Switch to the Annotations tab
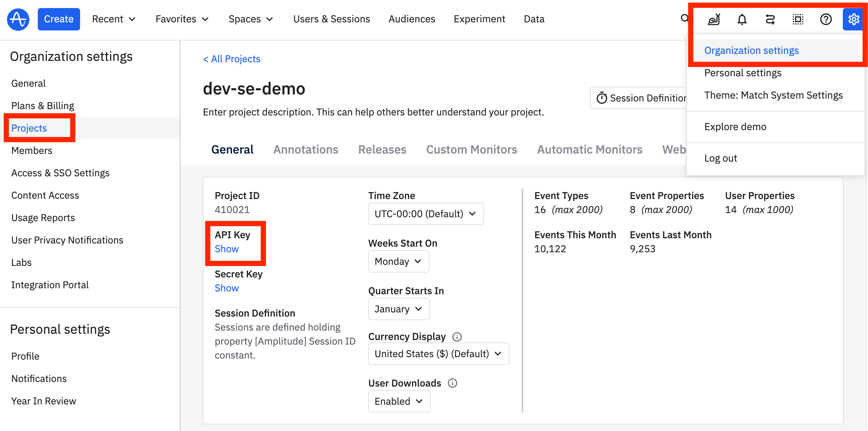The width and height of the screenshot is (868, 431). (x=306, y=149)
